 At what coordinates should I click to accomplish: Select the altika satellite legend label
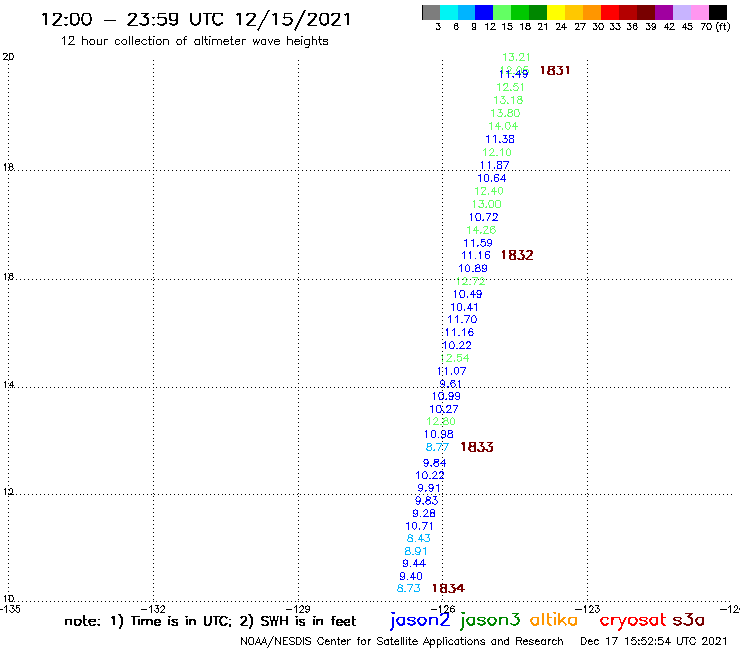point(554,619)
